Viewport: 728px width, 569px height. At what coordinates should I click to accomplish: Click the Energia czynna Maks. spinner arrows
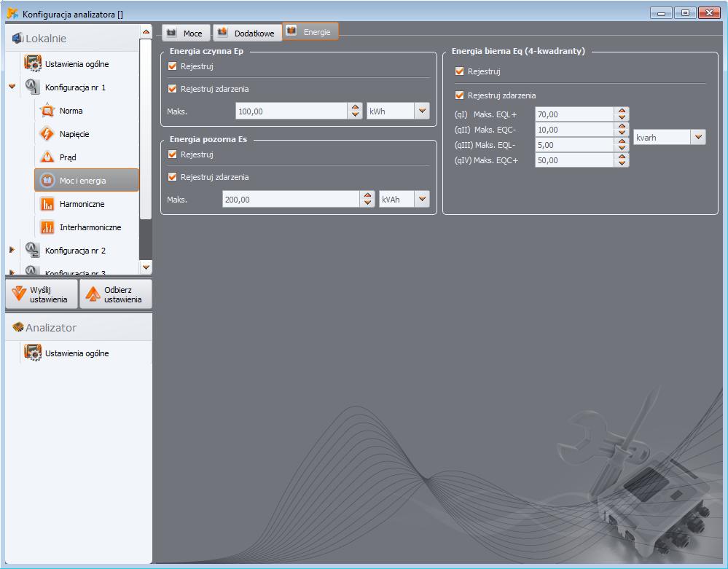pyautogui.click(x=355, y=111)
